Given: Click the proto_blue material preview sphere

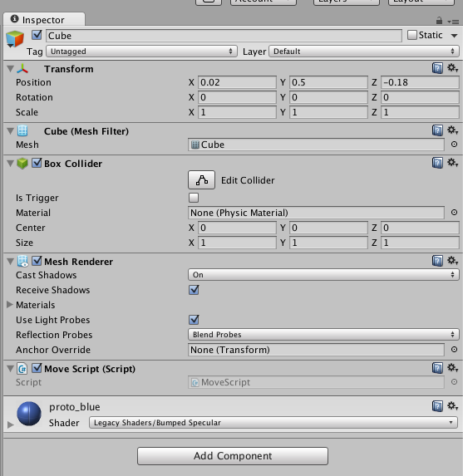Looking at the screenshot, I should pyautogui.click(x=29, y=414).
